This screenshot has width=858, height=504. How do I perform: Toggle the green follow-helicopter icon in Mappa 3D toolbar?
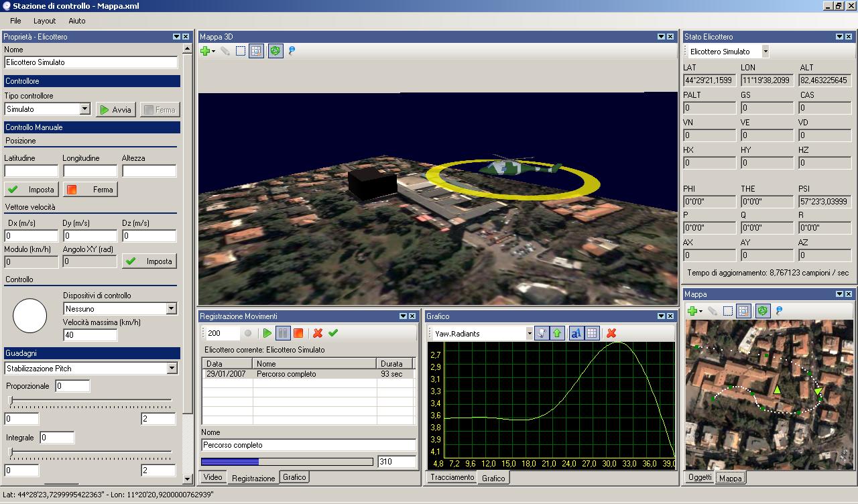point(275,51)
